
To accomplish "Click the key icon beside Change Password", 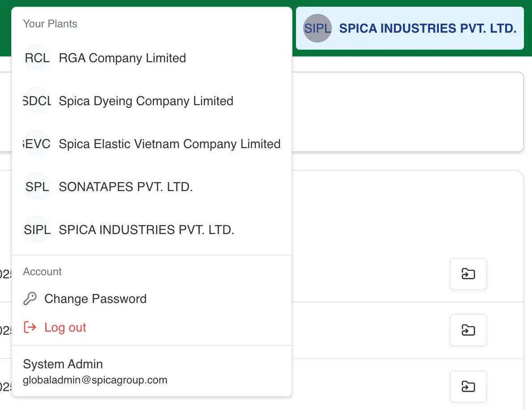I will (x=30, y=299).
